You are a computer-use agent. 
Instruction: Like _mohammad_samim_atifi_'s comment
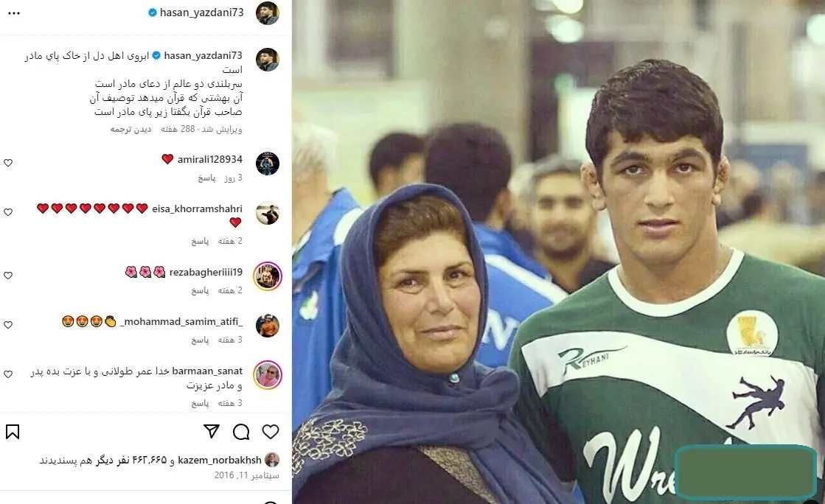(x=8, y=325)
